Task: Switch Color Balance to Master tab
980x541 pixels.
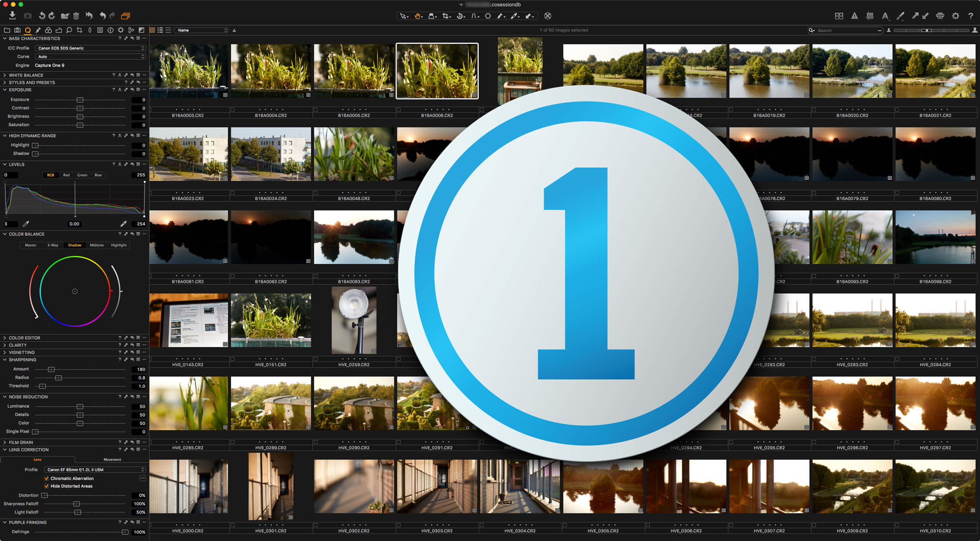Action: point(31,245)
